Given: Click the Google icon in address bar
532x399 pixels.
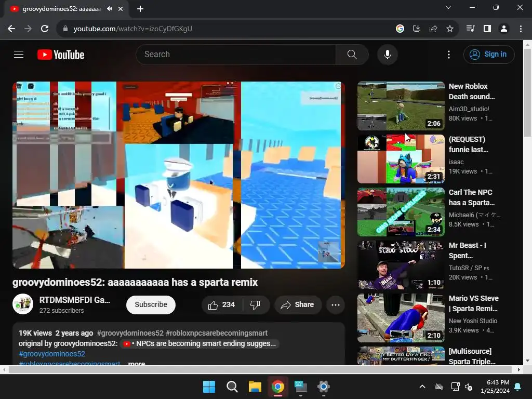Looking at the screenshot, I should click(x=400, y=29).
